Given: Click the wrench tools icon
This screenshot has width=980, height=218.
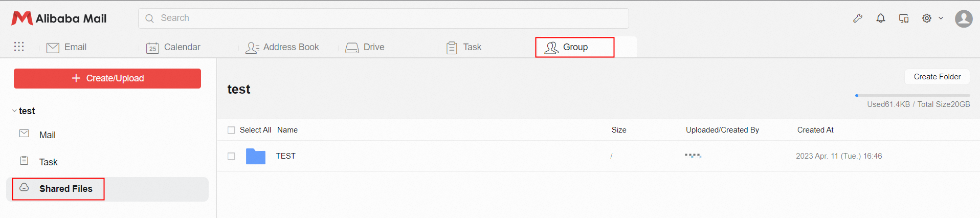Looking at the screenshot, I should [858, 18].
